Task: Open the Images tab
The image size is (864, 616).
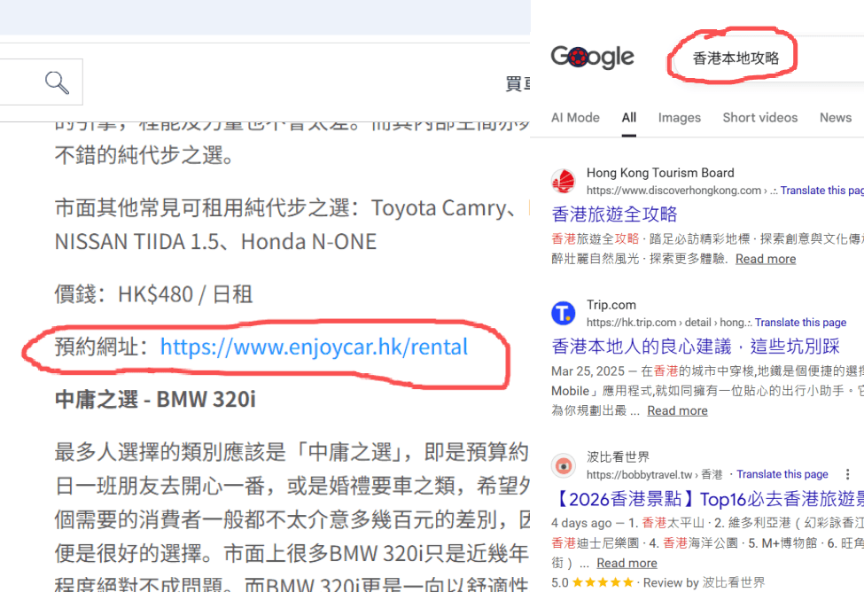Action: [x=680, y=117]
